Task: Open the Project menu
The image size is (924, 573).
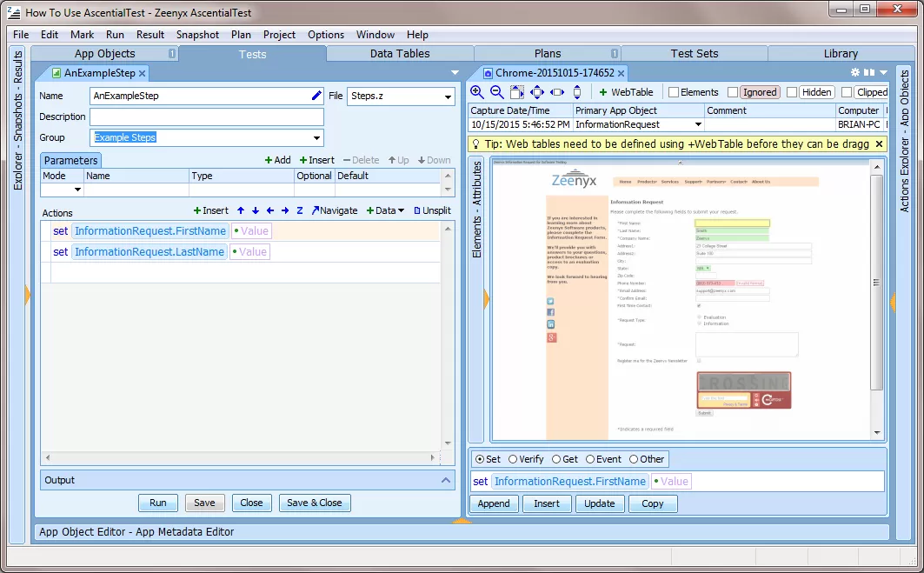Action: click(279, 35)
